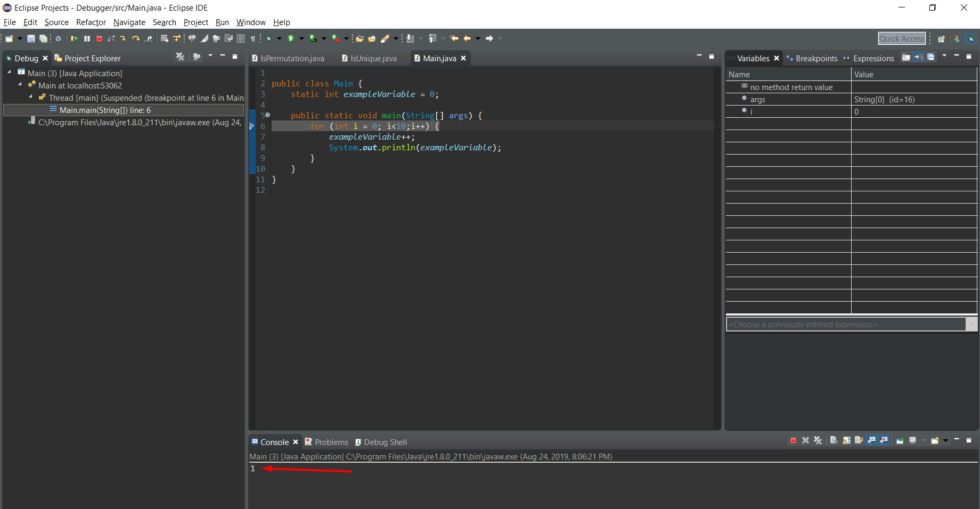
Task: Terminate process from Console toolbar
Action: point(793,440)
